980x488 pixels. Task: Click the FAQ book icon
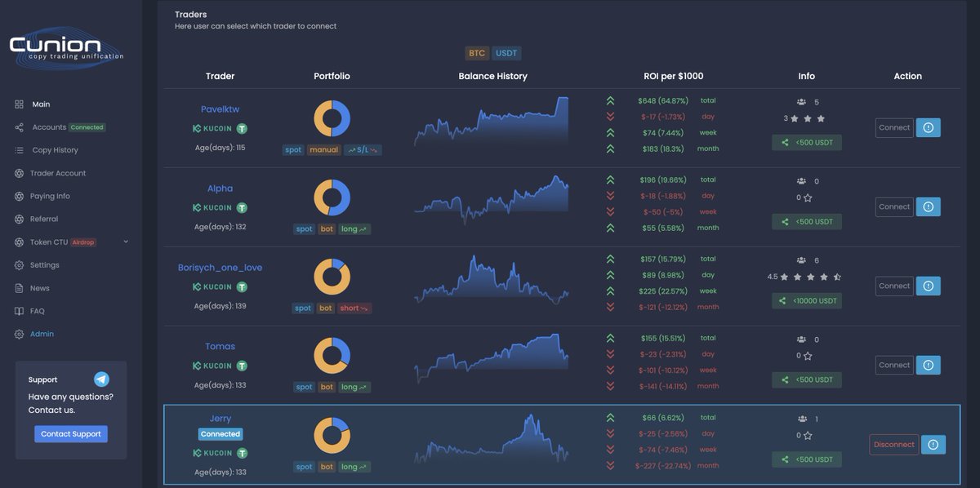pyautogui.click(x=19, y=311)
